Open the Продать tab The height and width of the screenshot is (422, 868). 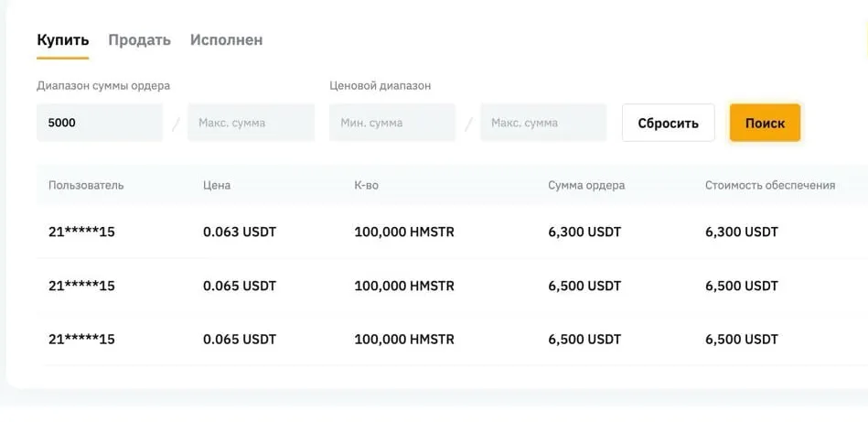(139, 40)
